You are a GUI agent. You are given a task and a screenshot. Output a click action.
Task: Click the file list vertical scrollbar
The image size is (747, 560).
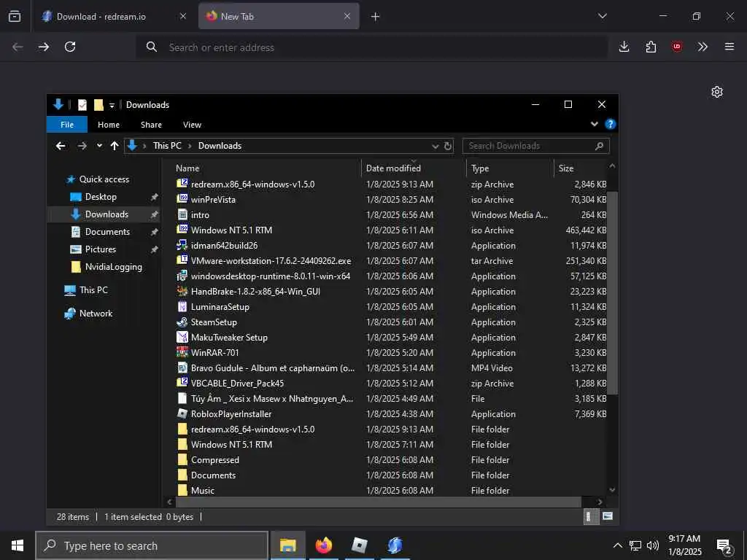point(612,293)
